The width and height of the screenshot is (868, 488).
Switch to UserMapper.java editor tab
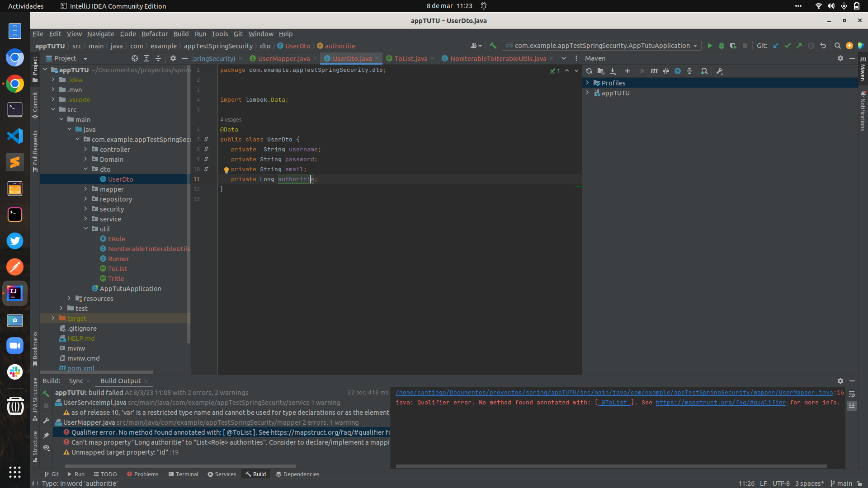click(283, 58)
